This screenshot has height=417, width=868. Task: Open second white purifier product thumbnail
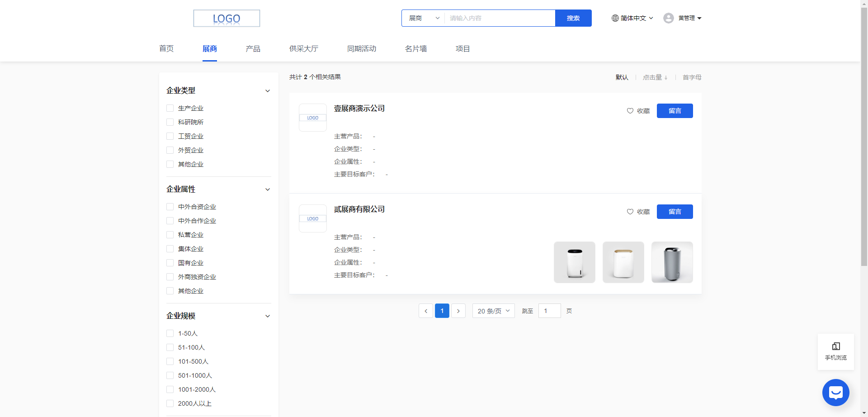[623, 262]
